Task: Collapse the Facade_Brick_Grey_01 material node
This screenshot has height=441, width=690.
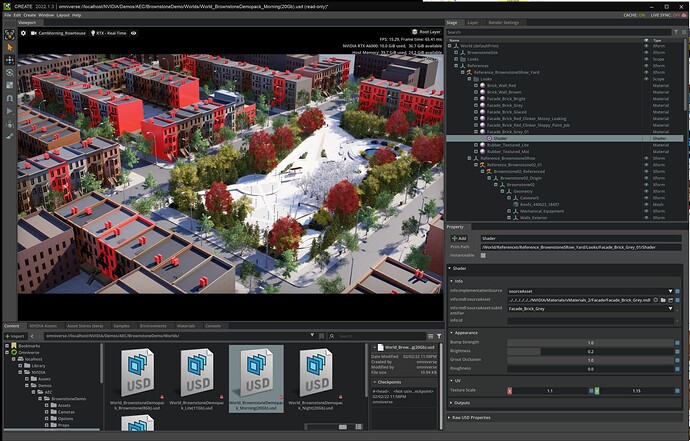Action: pos(476,132)
